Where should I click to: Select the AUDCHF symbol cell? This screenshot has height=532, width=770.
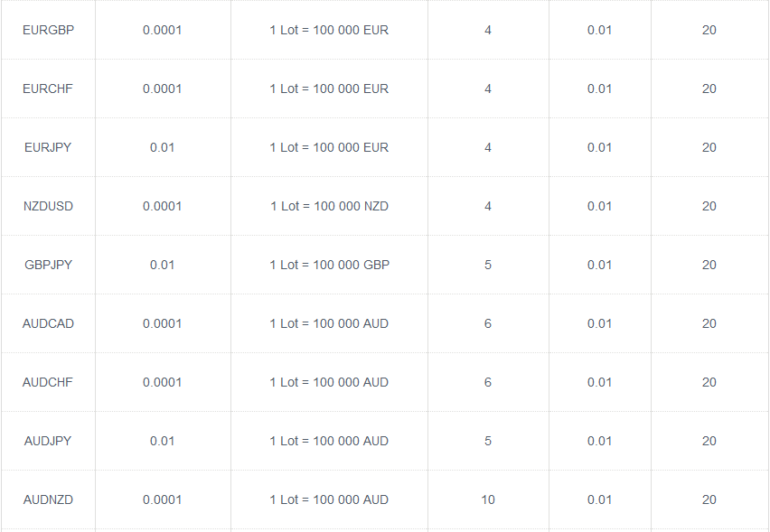[48, 382]
